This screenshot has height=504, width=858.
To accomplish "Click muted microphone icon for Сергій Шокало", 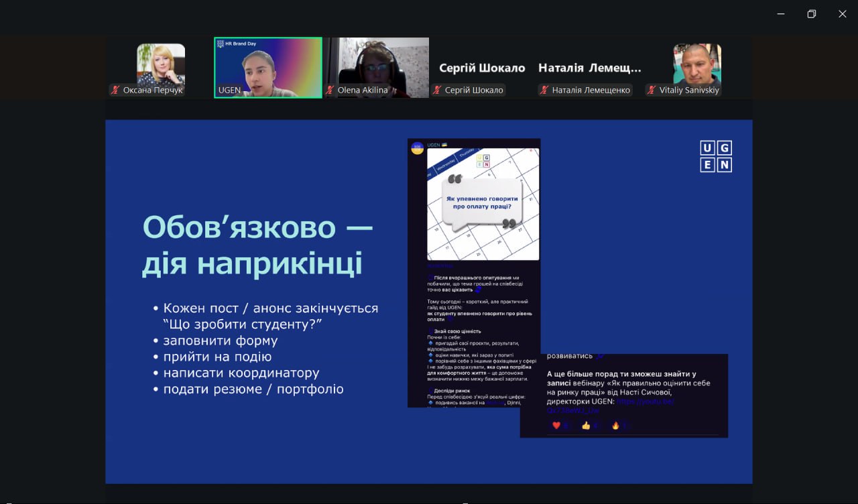I will tap(438, 90).
